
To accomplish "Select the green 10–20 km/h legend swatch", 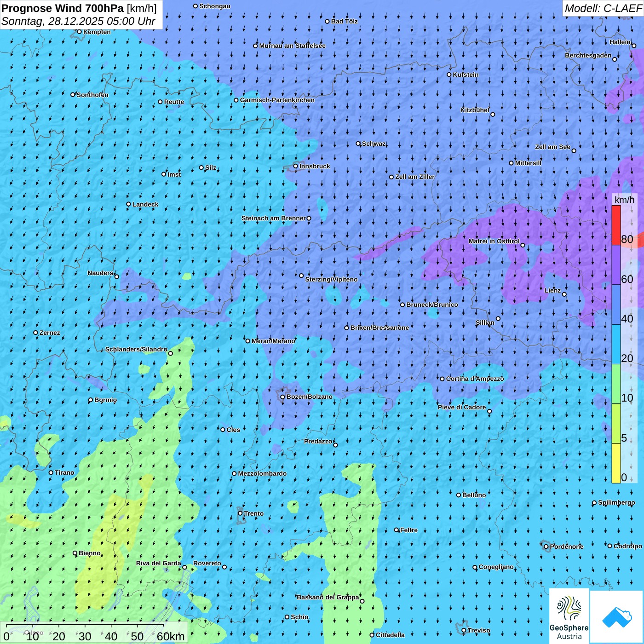I will 616,384.
